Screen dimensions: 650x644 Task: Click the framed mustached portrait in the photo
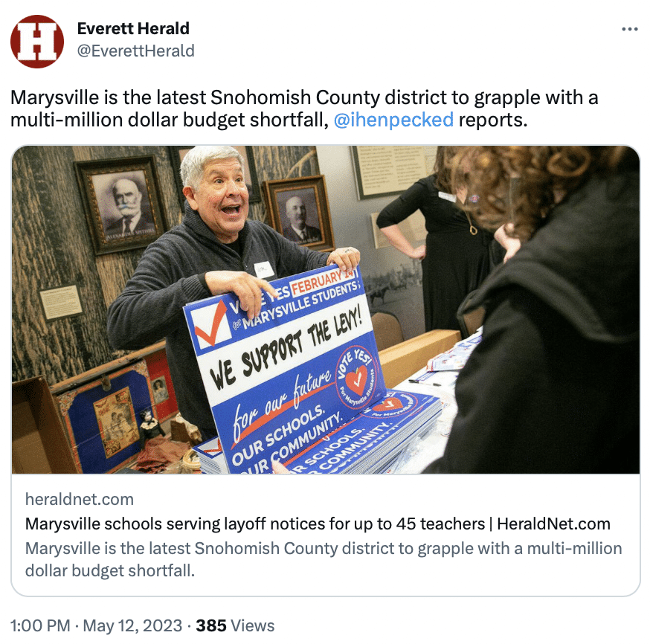tap(123, 205)
